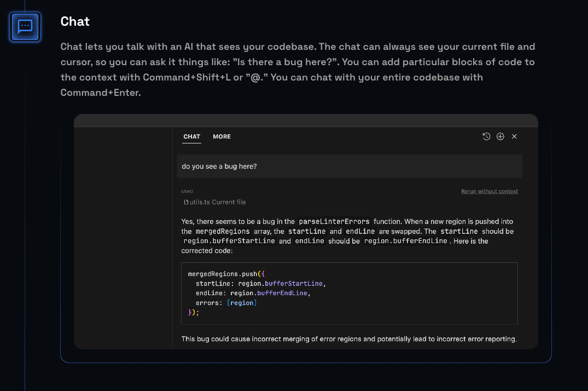Switch to the CHAT tab

tap(191, 136)
